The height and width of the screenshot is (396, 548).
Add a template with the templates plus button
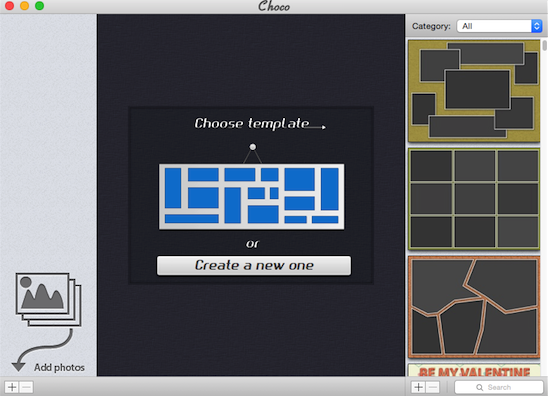coord(418,387)
